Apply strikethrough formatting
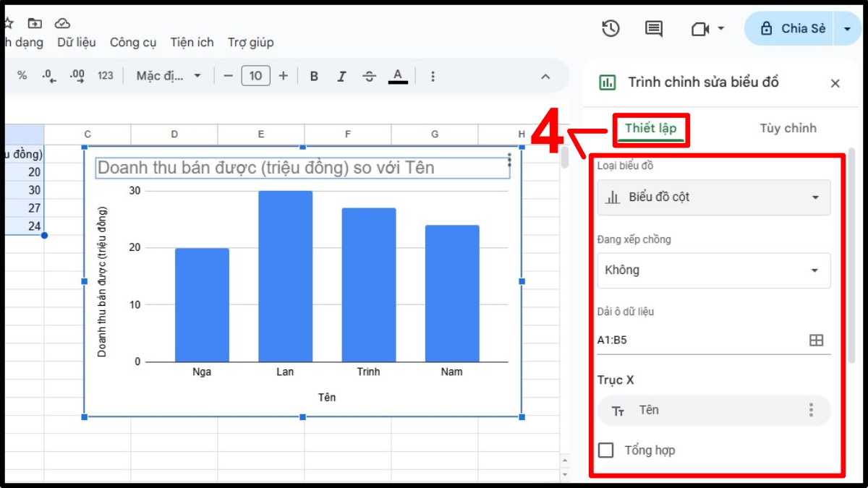Viewport: 868px width, 488px height. 369,76
